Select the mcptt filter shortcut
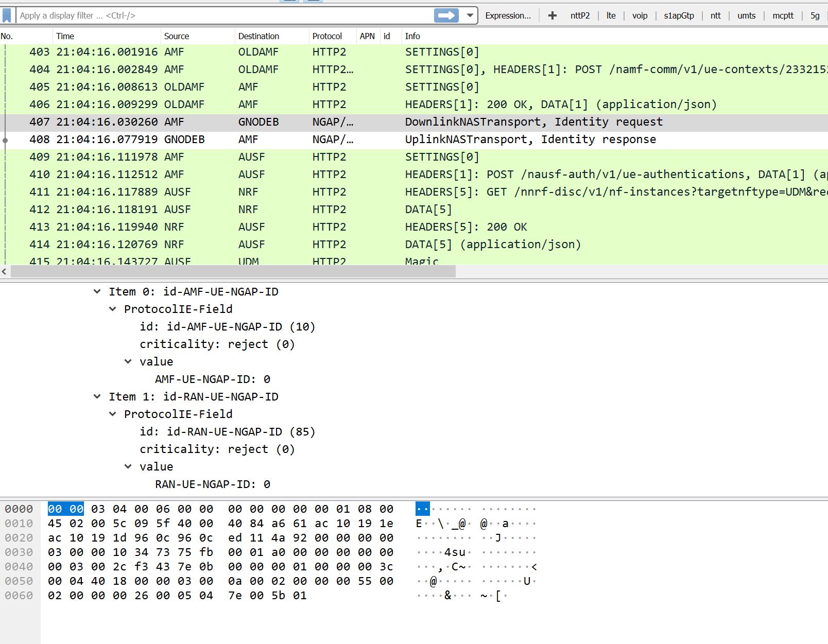Image resolution: width=828 pixels, height=644 pixels. 782,15
